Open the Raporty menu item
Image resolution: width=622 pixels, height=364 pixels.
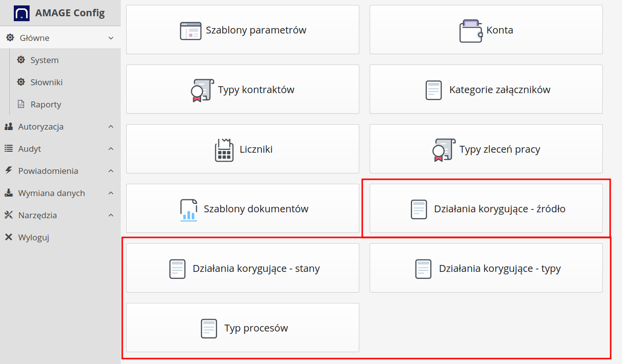pyautogui.click(x=46, y=104)
